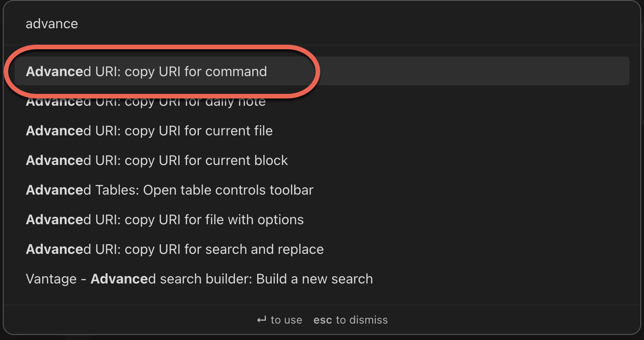Open table controls toolbar via Advanced Tables
Screen dimensions: 644x340
click(x=169, y=190)
